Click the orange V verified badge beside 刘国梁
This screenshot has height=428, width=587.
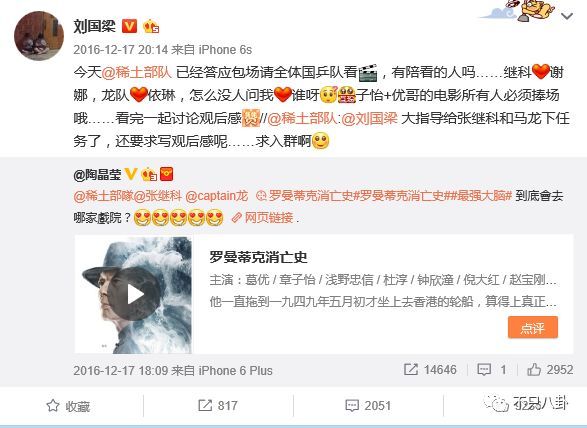point(130,26)
